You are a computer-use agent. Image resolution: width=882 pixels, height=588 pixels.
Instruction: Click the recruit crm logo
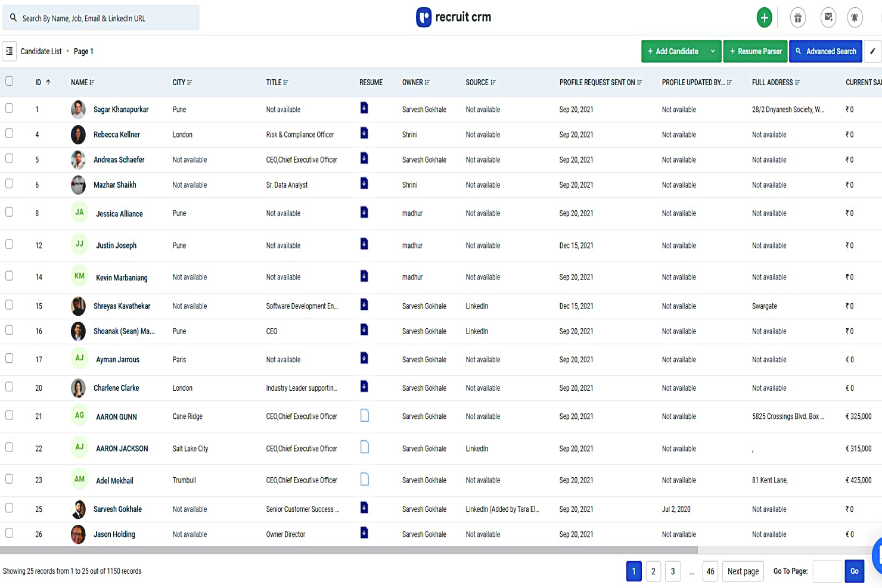coord(454,17)
